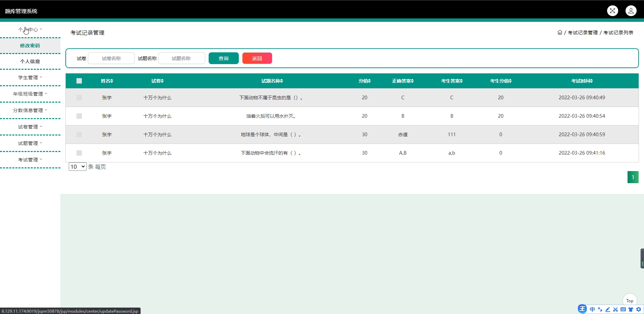The width and height of the screenshot is (644, 314).
Task: Click exam time 2022-03-26 09:40:49
Action: tap(582, 98)
